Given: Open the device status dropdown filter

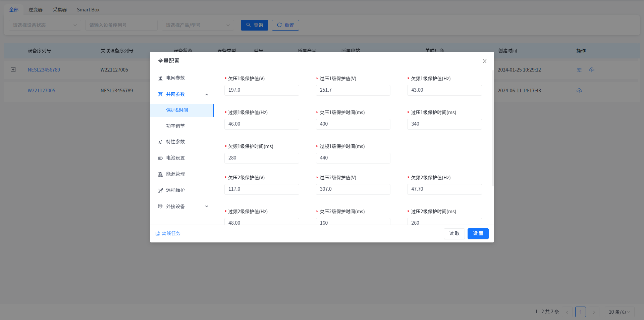Looking at the screenshot, I should [45, 25].
